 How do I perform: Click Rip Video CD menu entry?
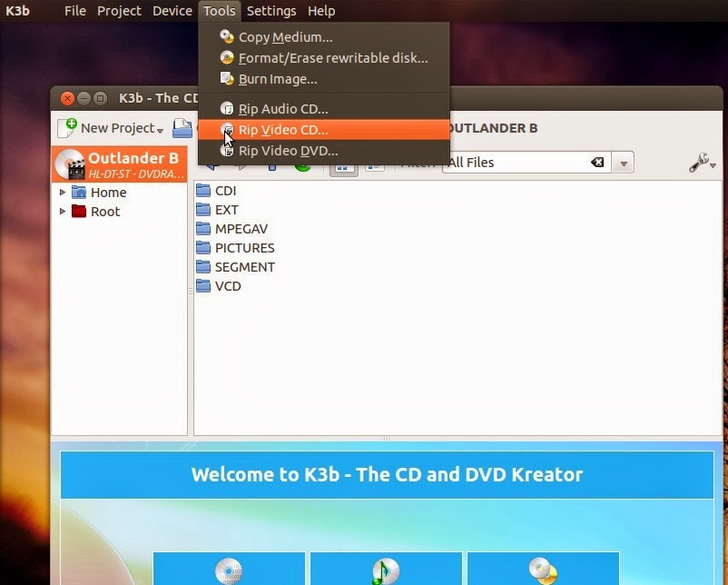click(x=324, y=130)
